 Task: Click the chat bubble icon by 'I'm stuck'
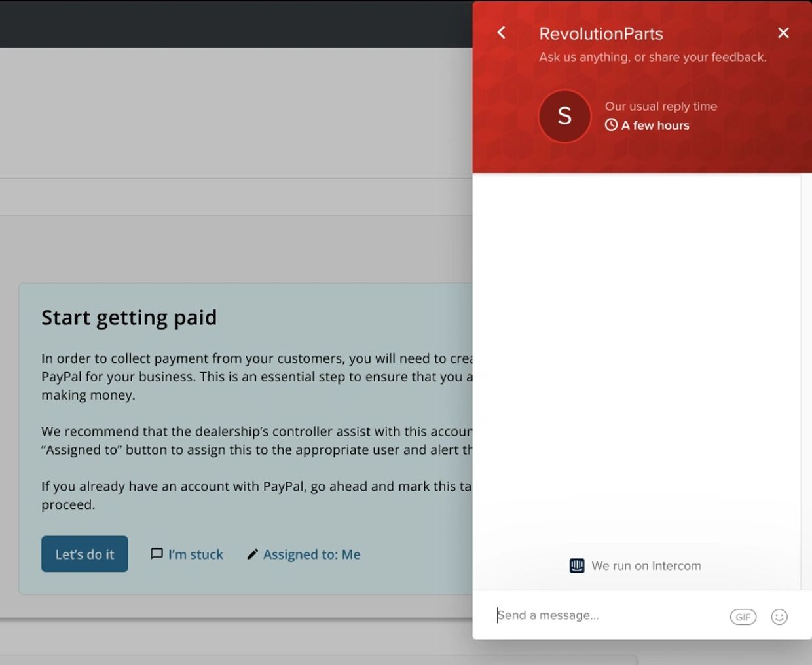(157, 554)
